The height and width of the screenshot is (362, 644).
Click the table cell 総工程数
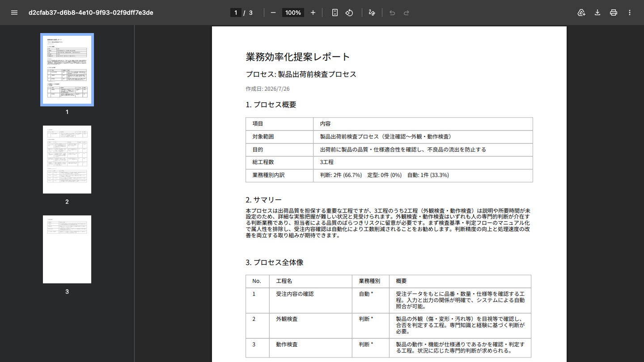pyautogui.click(x=280, y=162)
